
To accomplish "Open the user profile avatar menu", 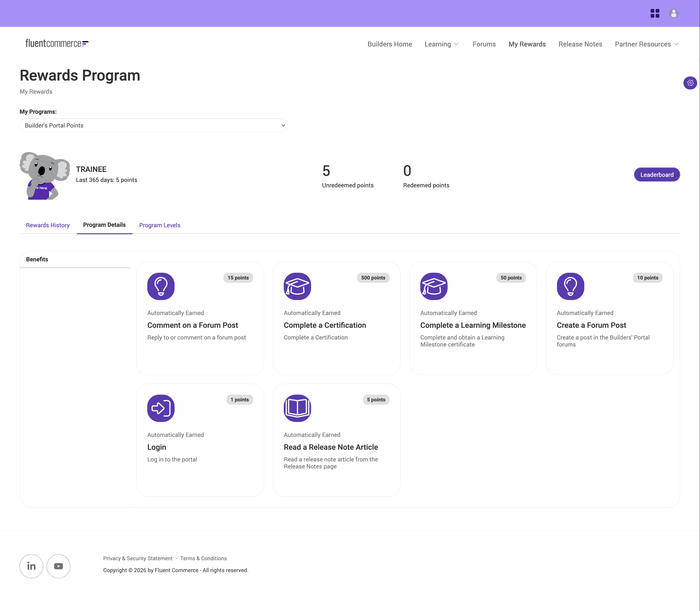I will (673, 13).
